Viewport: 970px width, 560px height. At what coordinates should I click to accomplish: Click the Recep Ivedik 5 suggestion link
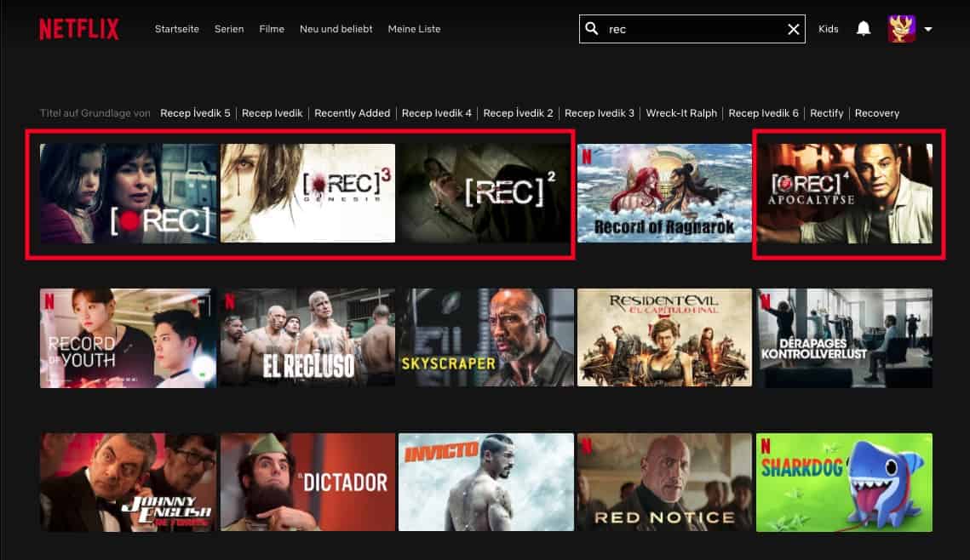point(195,112)
